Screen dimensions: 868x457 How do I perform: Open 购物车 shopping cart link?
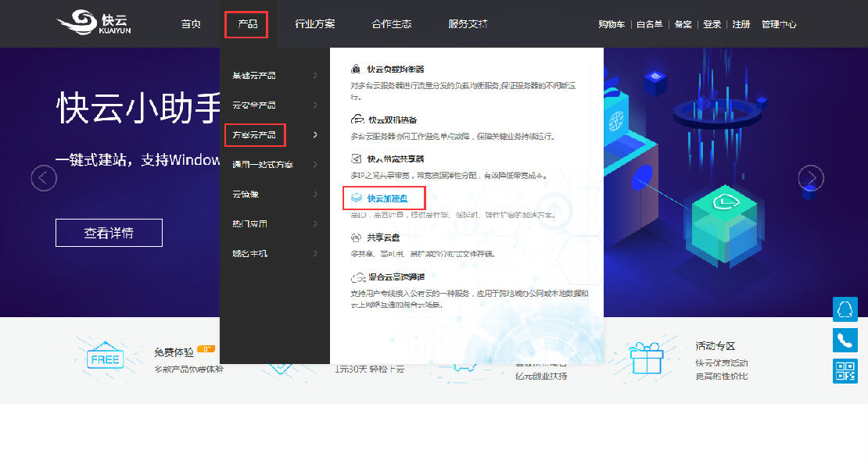tap(612, 24)
